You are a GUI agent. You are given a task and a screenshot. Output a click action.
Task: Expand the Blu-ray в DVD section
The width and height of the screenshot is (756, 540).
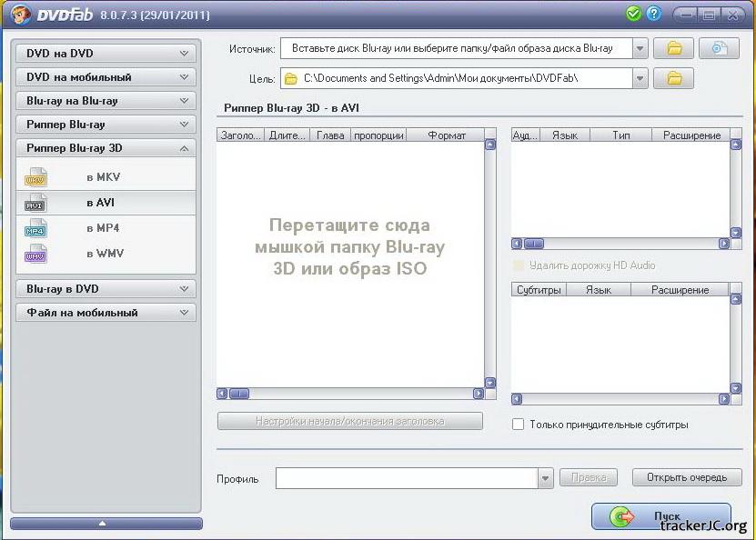106,289
